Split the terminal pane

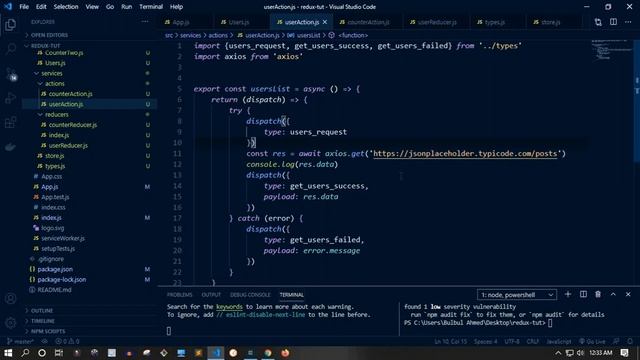pos(583,294)
